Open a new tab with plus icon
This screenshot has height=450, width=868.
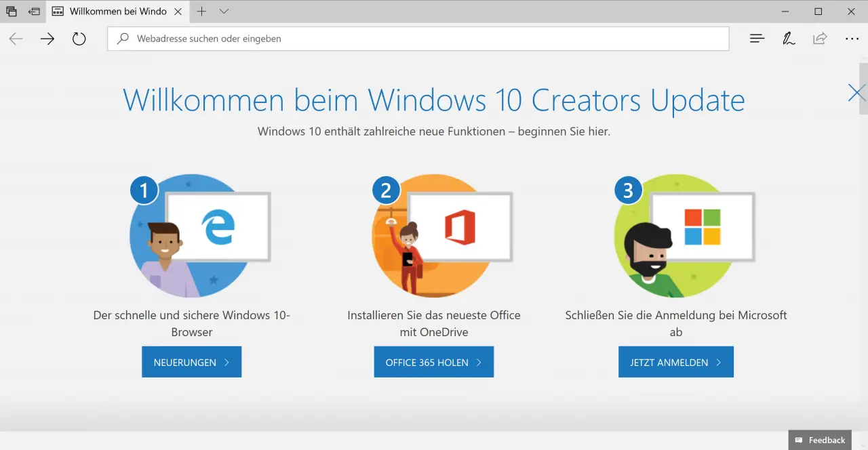coord(201,12)
